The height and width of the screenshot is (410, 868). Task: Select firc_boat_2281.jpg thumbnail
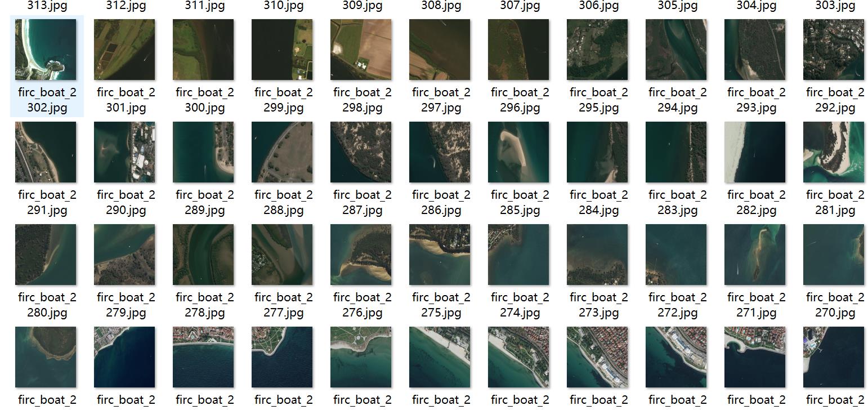pos(834,152)
